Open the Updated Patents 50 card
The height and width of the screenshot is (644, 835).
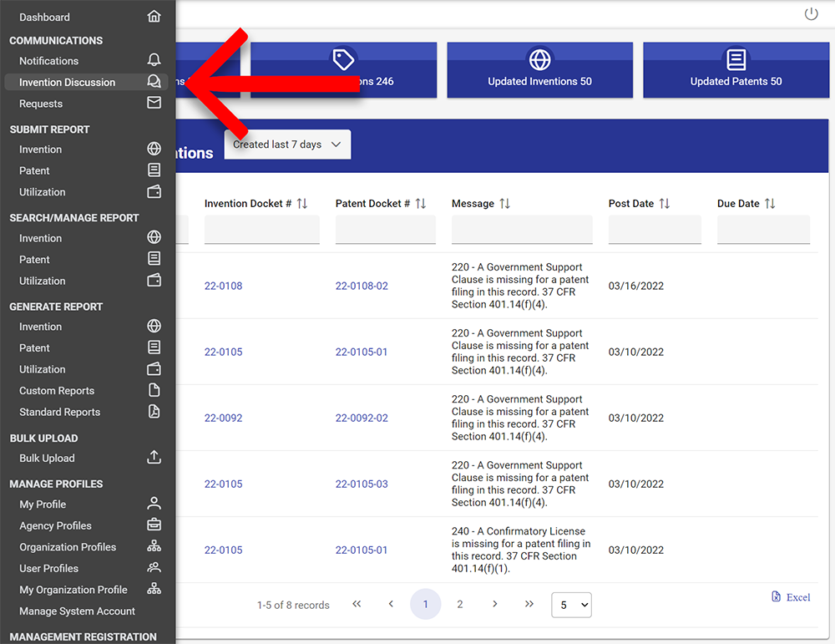[736, 69]
